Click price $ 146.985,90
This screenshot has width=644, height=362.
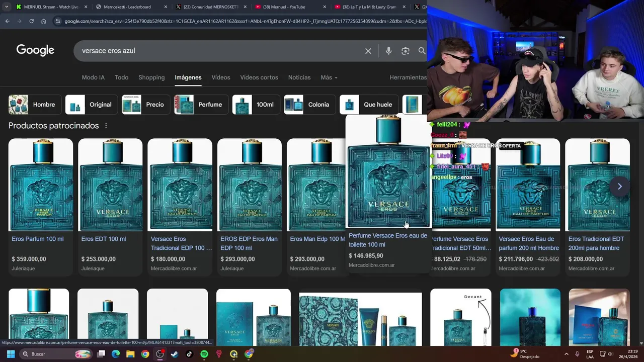(x=366, y=255)
